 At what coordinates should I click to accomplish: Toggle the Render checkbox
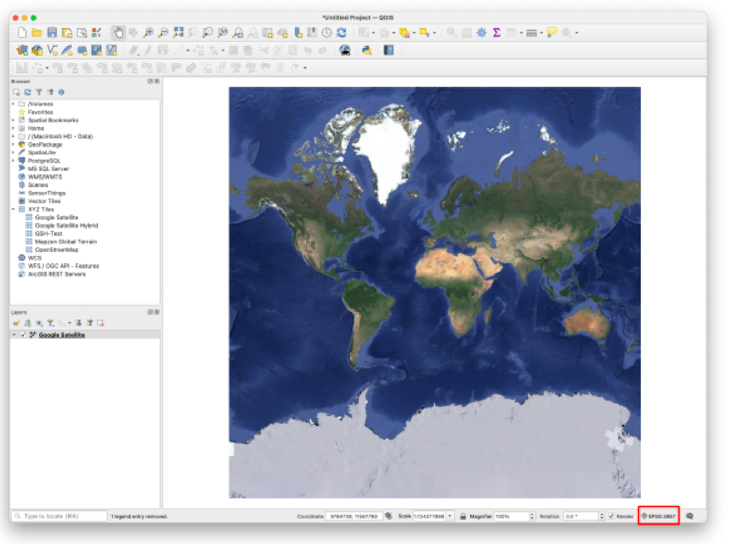[x=612, y=516]
